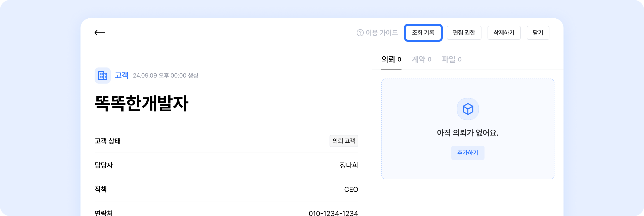Click the blue 고객 label link

click(x=122, y=76)
